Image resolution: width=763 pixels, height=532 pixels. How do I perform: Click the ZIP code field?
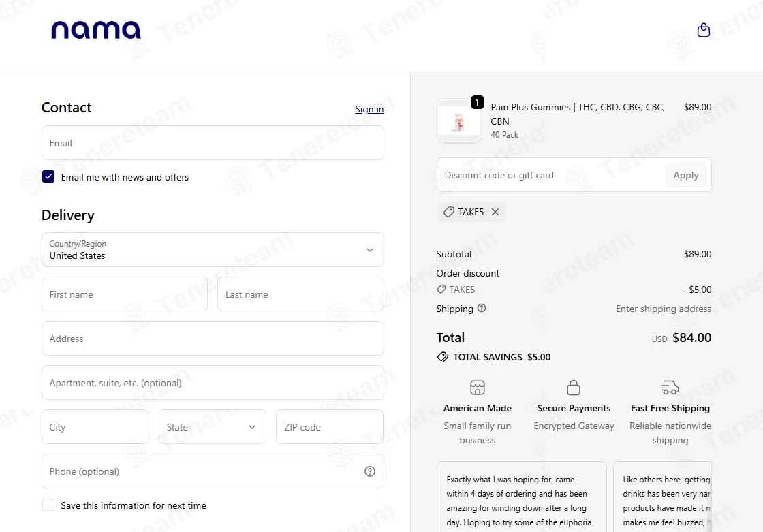point(330,427)
